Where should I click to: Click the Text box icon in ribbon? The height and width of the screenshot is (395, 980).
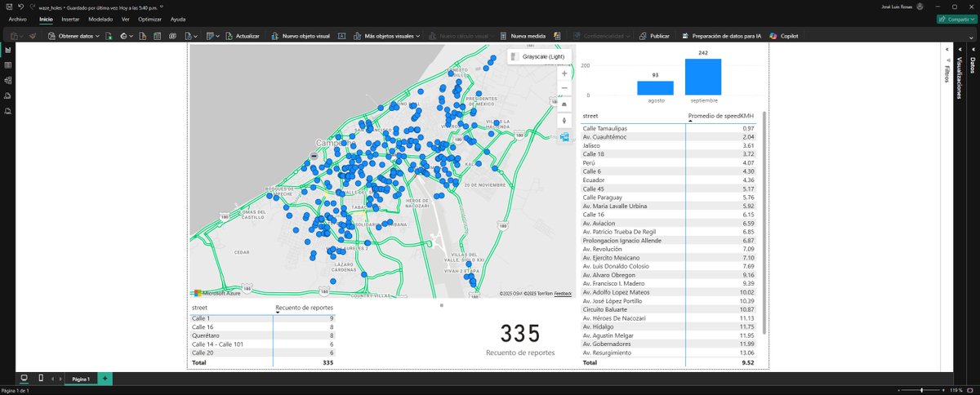point(342,36)
